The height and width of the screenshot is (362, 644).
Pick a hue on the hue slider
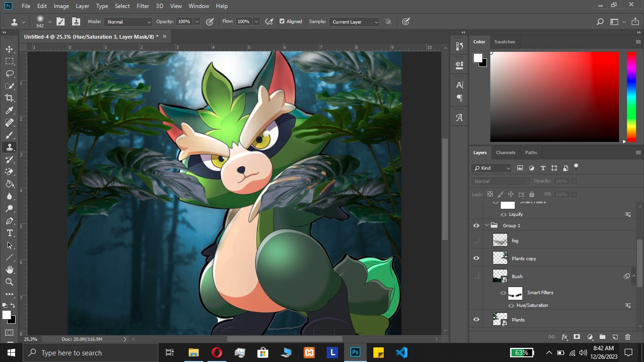pos(631,97)
